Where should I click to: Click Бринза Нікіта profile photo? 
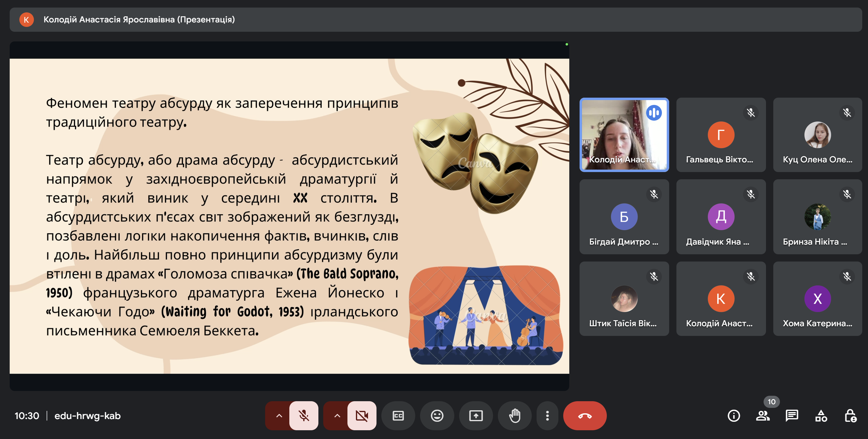pos(817,217)
